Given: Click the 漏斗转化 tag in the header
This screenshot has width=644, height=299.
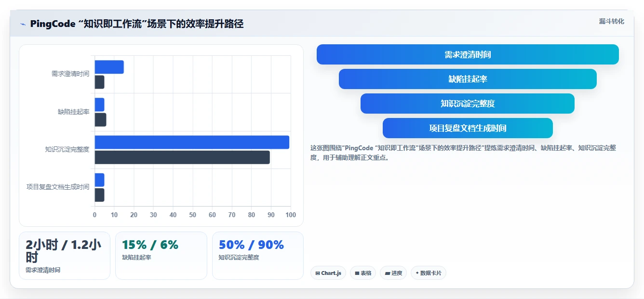Looking at the screenshot, I should 612,22.
